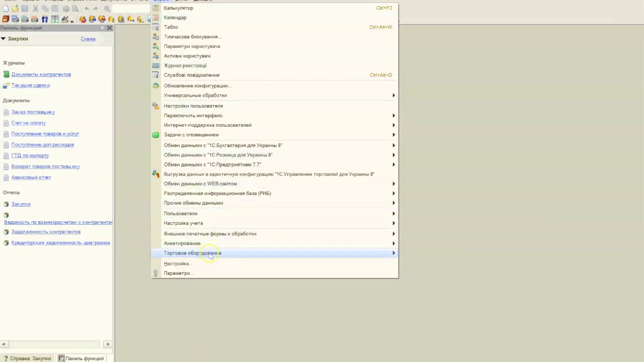This screenshot has width=644, height=362.
Task: Click the red file-cabinet icon in second toolbar row
Action: pyautogui.click(x=6, y=19)
